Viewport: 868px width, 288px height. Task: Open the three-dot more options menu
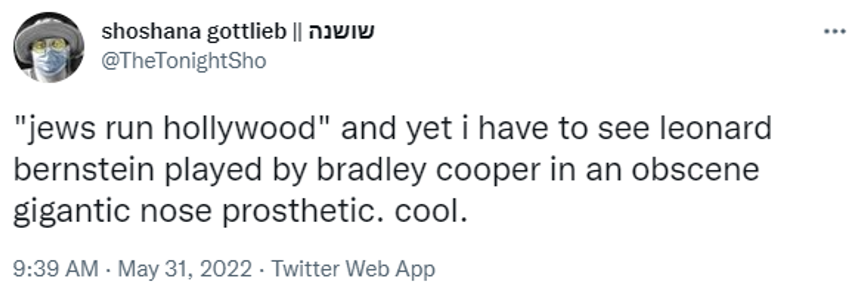[835, 31]
